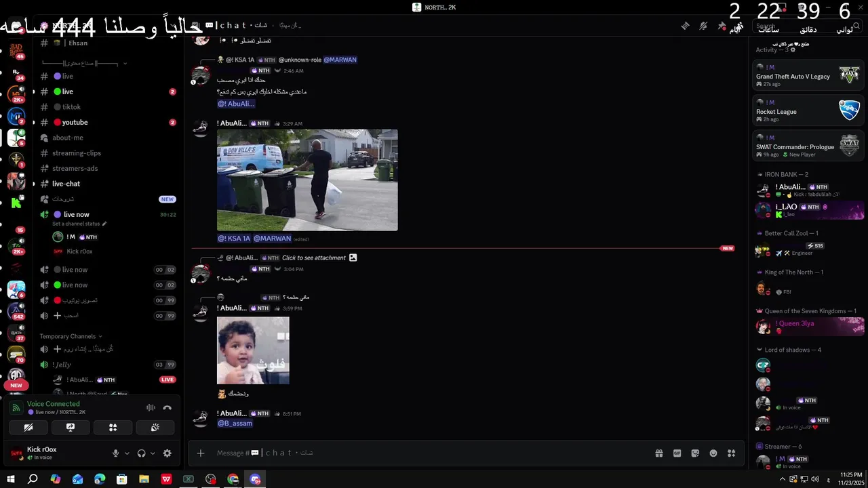Image resolution: width=868 pixels, height=488 pixels.
Task: Open Queen 3lya member profile
Action: click(x=809, y=326)
